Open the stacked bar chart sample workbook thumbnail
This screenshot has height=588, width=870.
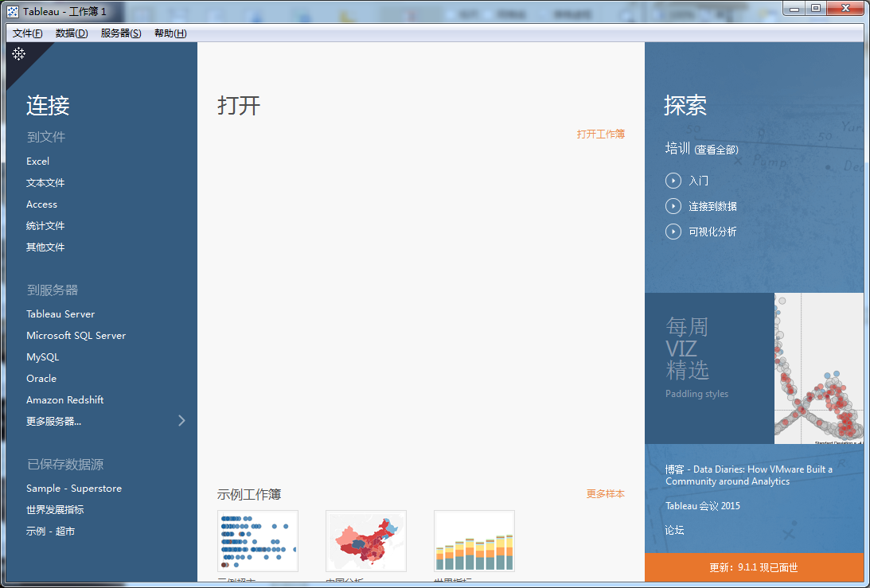pyautogui.click(x=474, y=541)
